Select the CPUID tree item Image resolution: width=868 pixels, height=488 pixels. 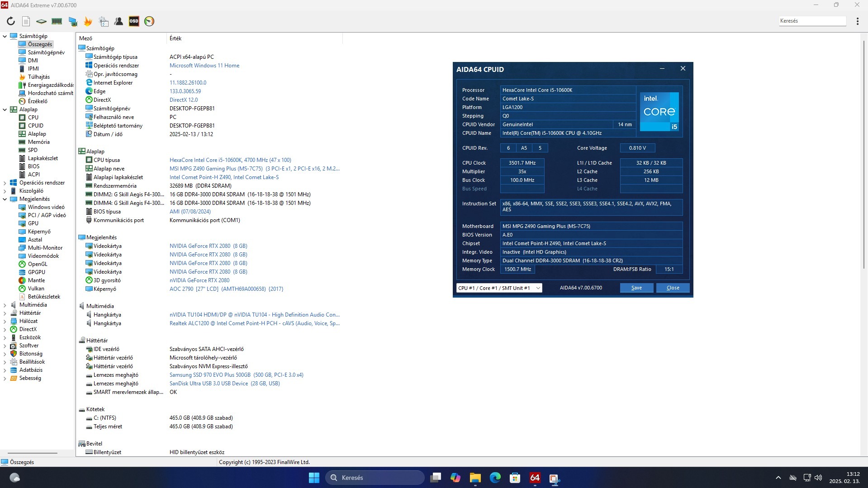tap(36, 126)
